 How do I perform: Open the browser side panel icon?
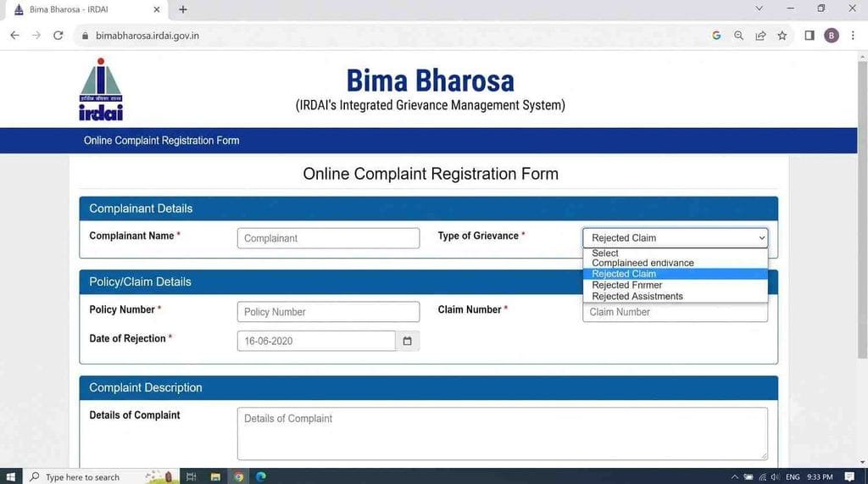[810, 36]
